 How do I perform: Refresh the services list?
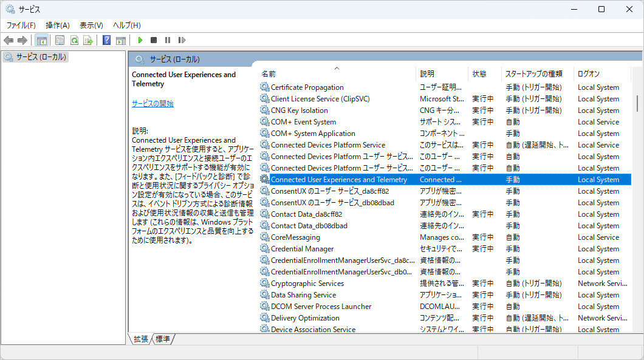point(74,40)
